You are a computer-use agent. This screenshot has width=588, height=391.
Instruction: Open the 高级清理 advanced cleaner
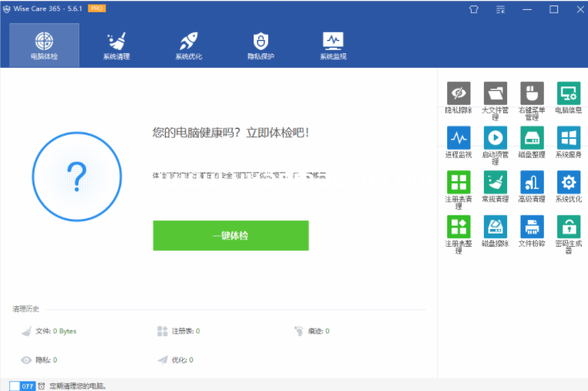532,187
